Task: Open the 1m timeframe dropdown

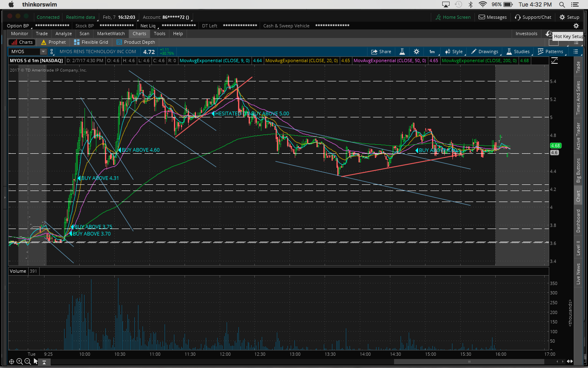Action: (x=432, y=52)
